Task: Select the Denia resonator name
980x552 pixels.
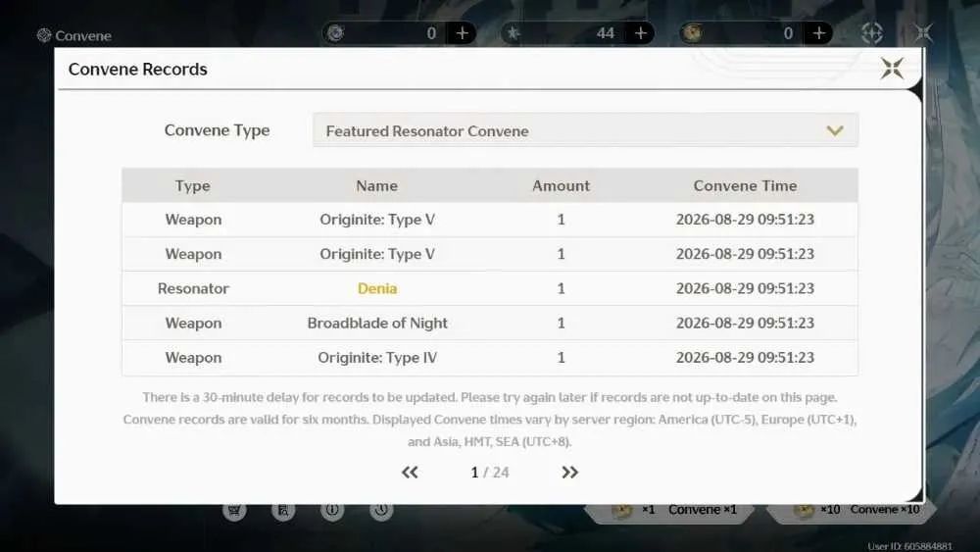Action: tap(377, 288)
